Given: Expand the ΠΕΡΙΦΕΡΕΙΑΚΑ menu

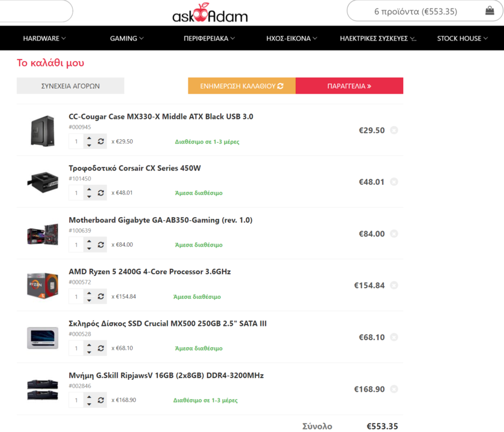Looking at the screenshot, I should (209, 38).
